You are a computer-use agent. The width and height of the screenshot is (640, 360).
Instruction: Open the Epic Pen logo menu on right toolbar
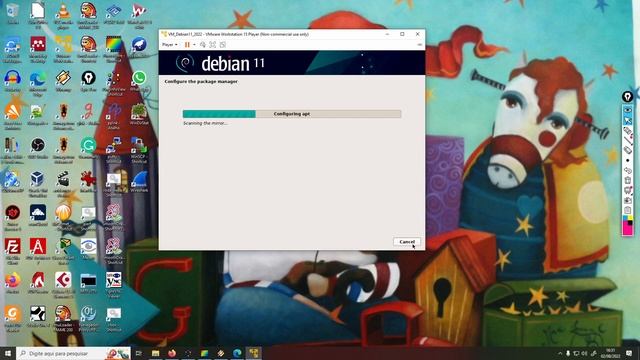pos(627,97)
